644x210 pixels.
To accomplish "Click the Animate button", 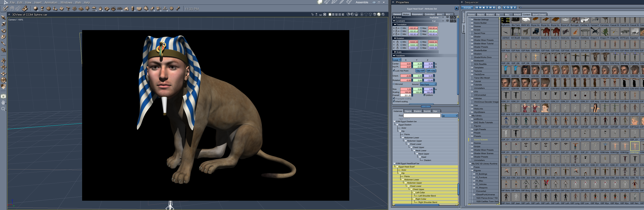I will coord(467,8).
